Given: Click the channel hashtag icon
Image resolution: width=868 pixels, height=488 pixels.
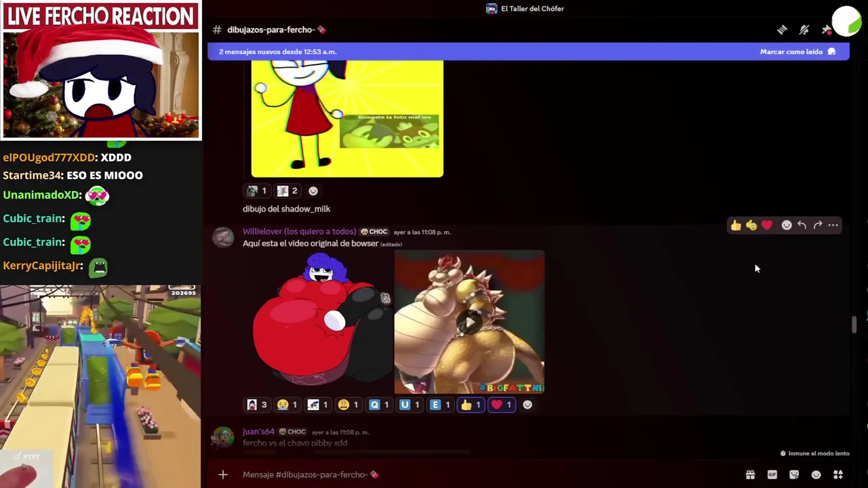Looking at the screenshot, I should click(217, 30).
